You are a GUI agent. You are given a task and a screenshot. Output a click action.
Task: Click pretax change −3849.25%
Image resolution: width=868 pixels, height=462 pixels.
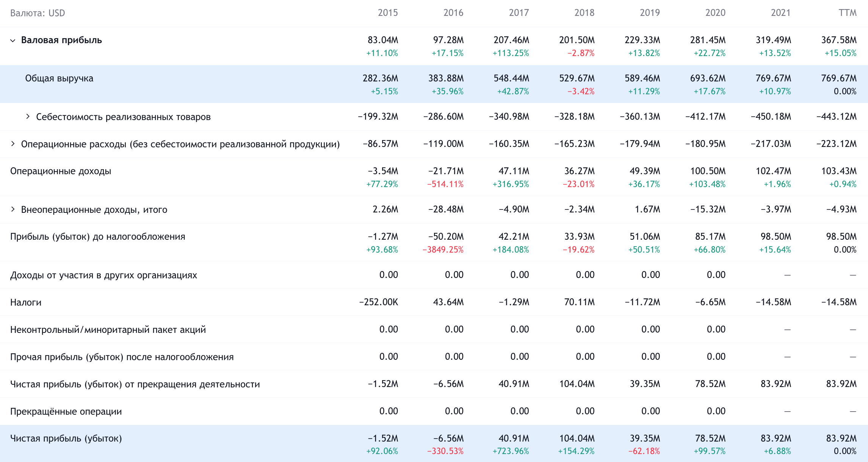[x=443, y=250]
